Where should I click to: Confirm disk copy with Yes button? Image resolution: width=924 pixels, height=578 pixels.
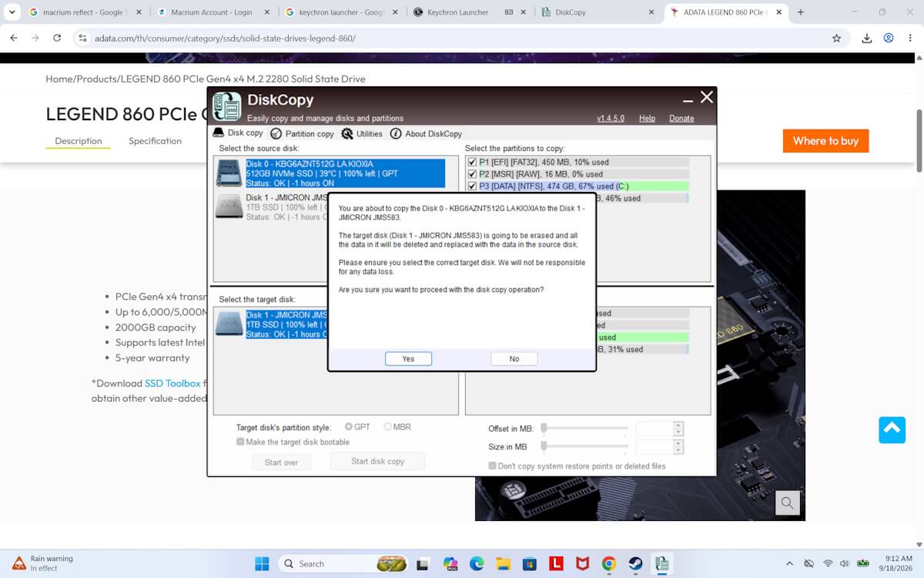[x=408, y=358]
